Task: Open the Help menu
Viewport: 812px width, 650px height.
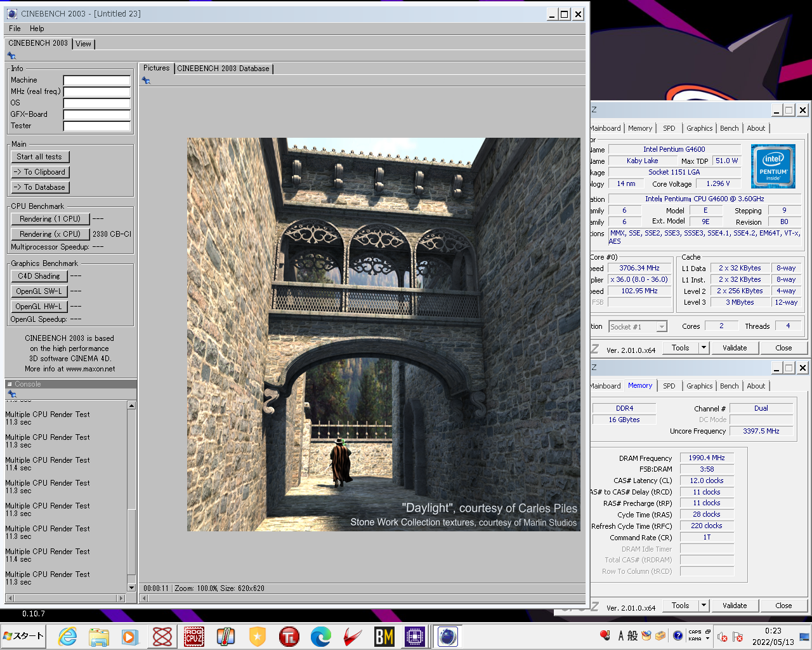Action: point(37,29)
